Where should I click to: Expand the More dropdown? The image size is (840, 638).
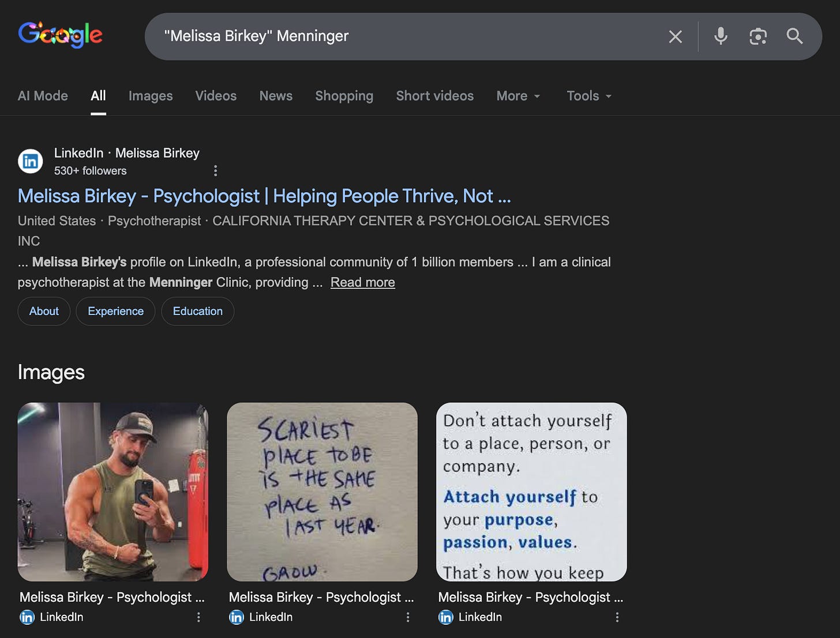pyautogui.click(x=518, y=96)
